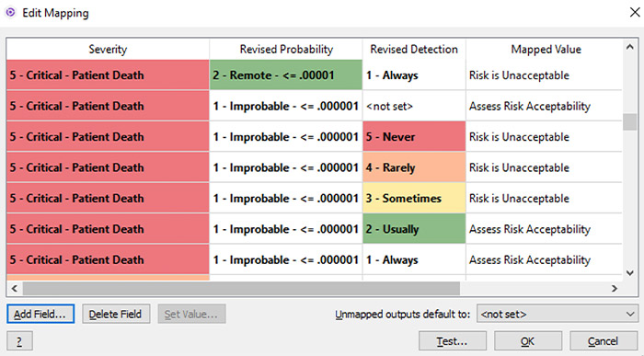Click the Cancel button

click(x=604, y=341)
